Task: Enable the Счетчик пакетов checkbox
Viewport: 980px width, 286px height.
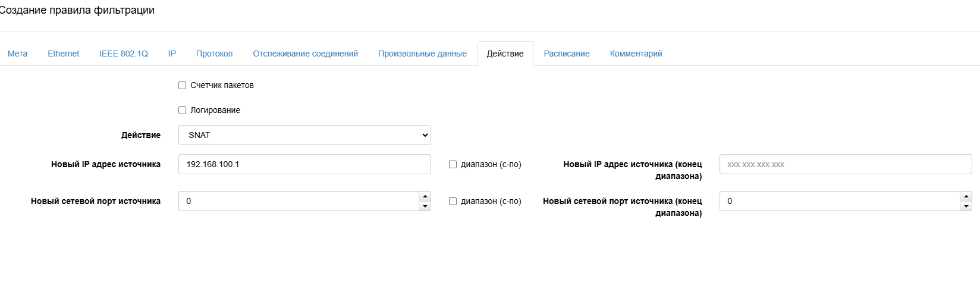Action: point(183,86)
